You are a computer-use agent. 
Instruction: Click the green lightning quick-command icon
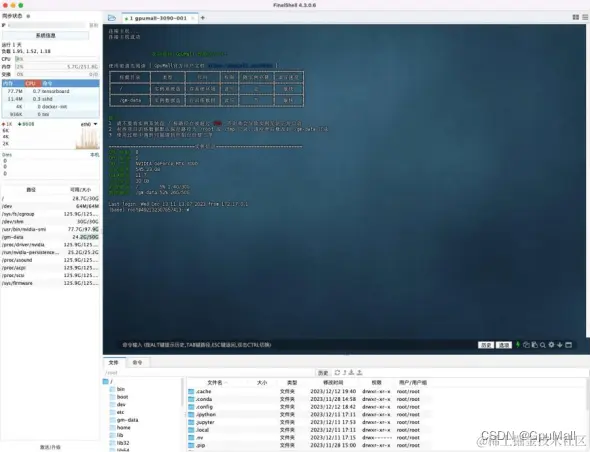518,345
